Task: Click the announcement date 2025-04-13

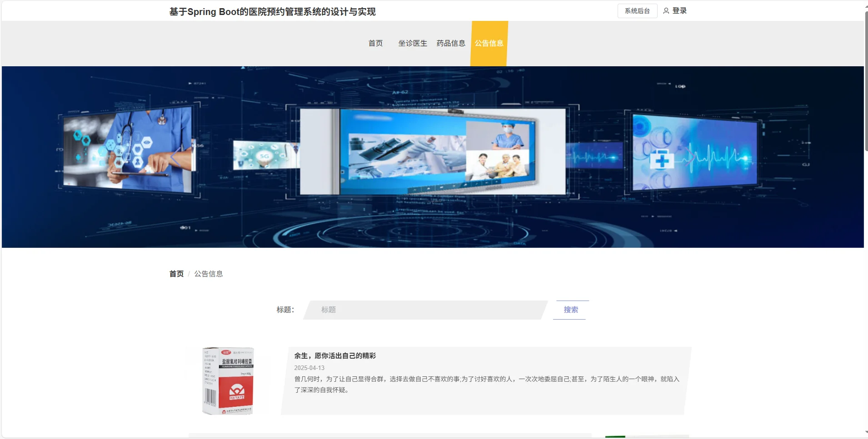Action: click(x=309, y=368)
